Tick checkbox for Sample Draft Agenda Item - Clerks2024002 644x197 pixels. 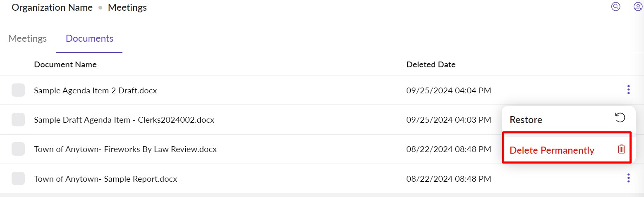pyautogui.click(x=18, y=120)
